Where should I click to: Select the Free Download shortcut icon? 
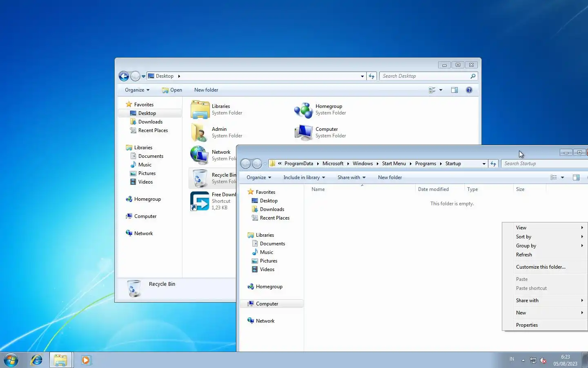[x=200, y=201]
